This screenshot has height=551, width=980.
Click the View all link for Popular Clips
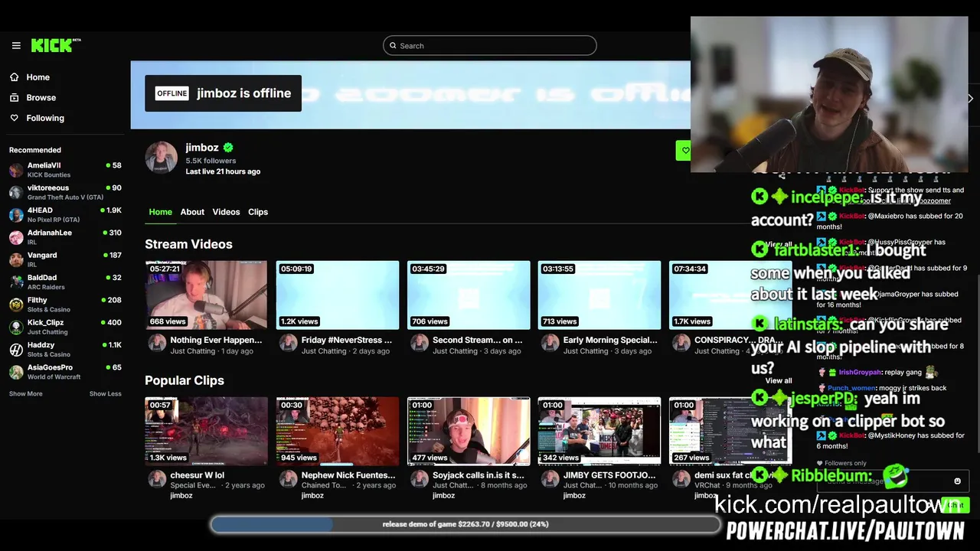[x=779, y=380]
